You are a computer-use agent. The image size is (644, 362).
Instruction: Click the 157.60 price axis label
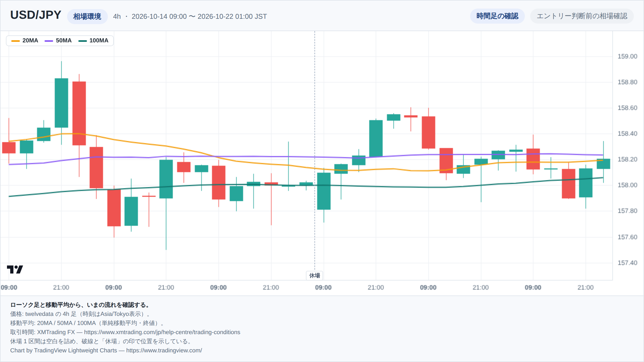(627, 237)
